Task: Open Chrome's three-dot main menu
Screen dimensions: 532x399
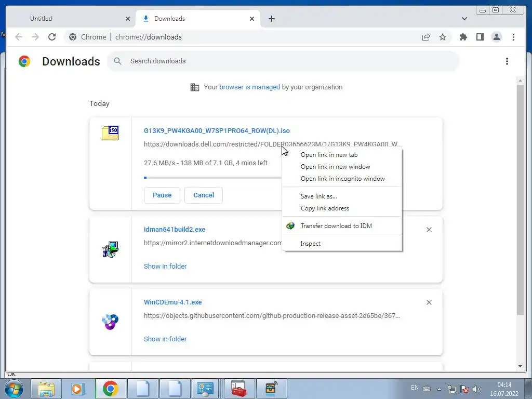Action: 513,37
